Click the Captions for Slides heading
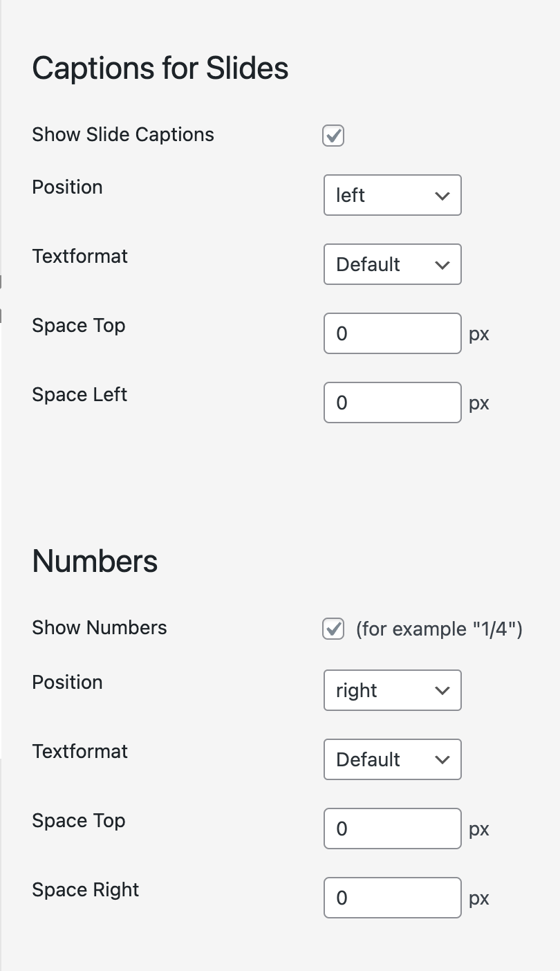Screen dimensions: 560x971 160,68
